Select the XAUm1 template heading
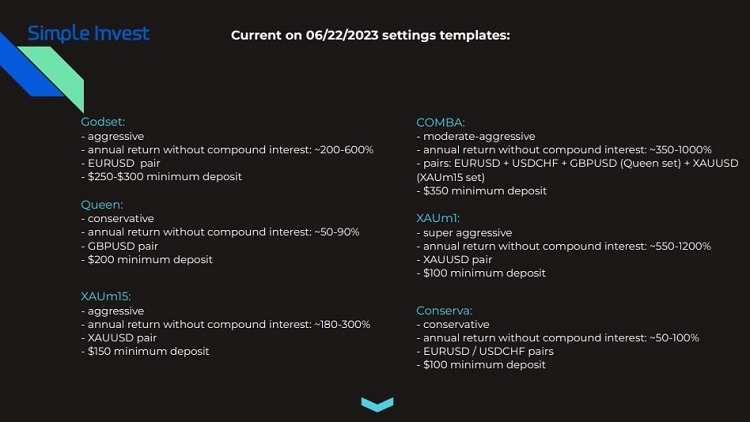The image size is (750, 422). (x=438, y=218)
